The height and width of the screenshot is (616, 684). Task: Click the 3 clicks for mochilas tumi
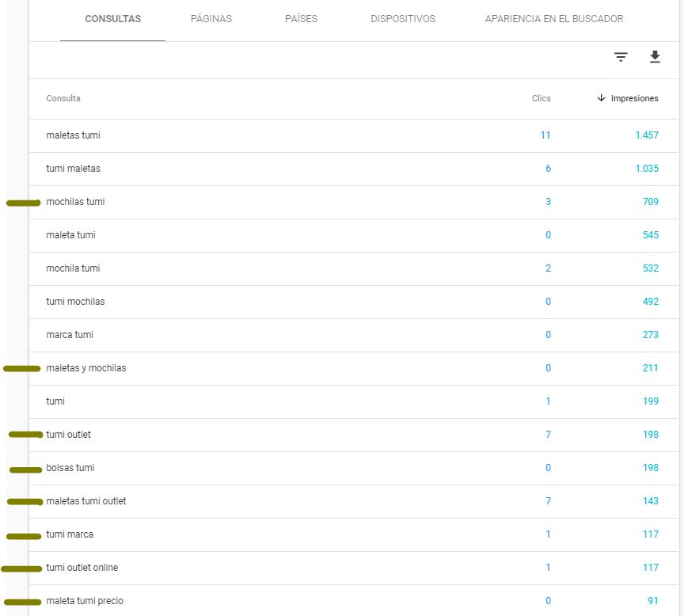[548, 202]
